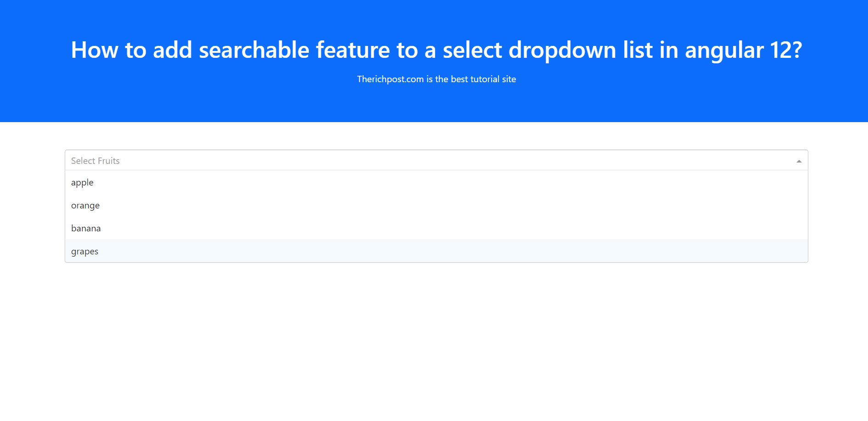Collapse the fruits dropdown with the arrow icon
The image size is (868, 421).
point(799,161)
